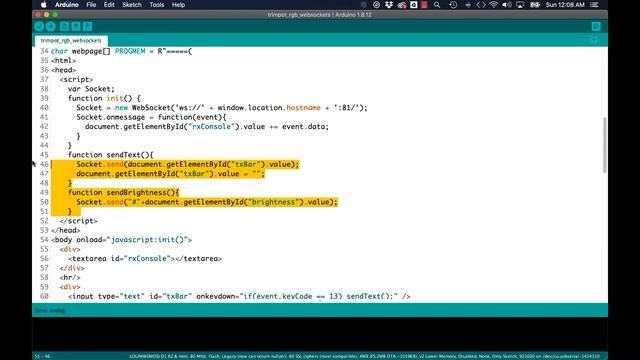This screenshot has width=640, height=360.
Task: Open the Edit menu
Action: 109,5
